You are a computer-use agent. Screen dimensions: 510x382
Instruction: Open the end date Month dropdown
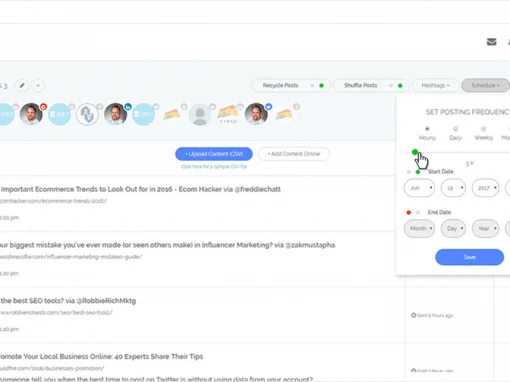pos(419,228)
